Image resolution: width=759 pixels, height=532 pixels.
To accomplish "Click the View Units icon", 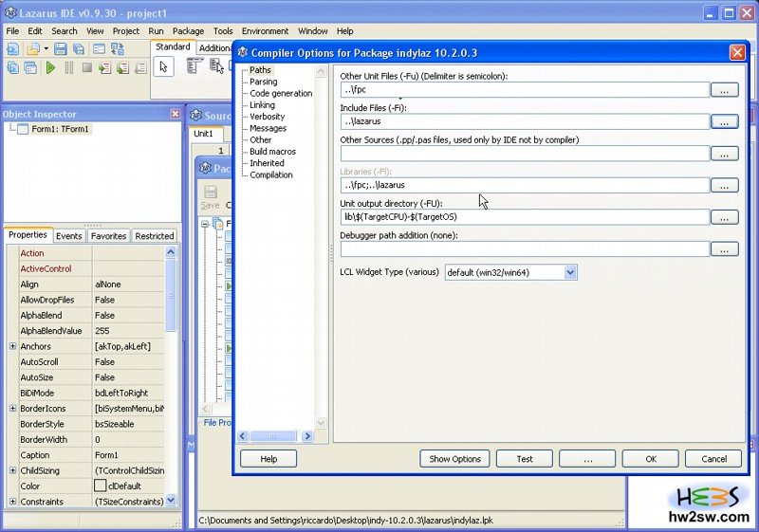I will (x=13, y=67).
